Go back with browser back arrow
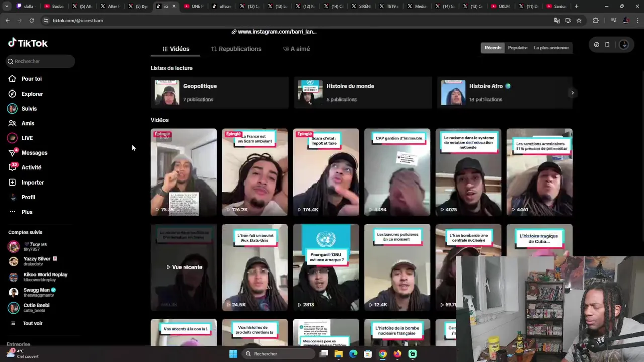The height and width of the screenshot is (362, 644). click(x=7, y=20)
